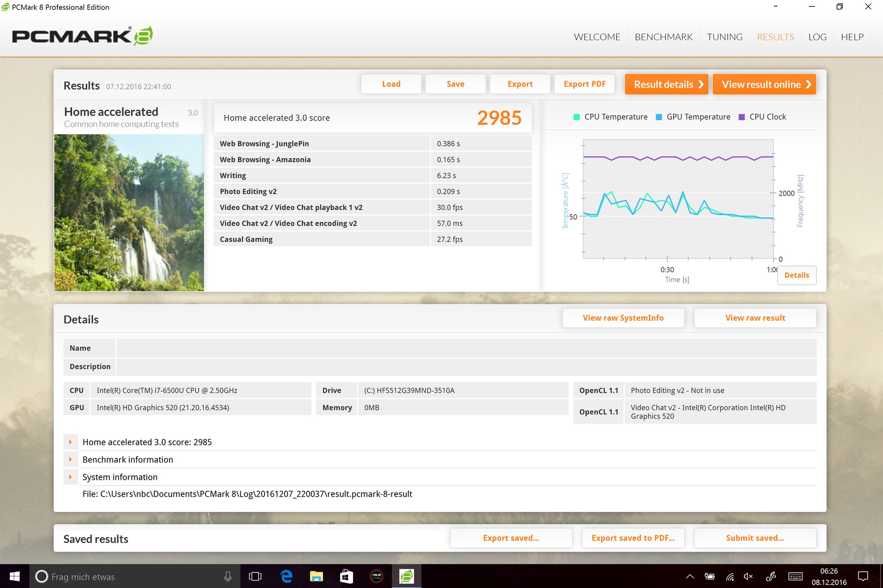Click the Export PDF button
Screen dimensions: 883x588
coord(584,84)
